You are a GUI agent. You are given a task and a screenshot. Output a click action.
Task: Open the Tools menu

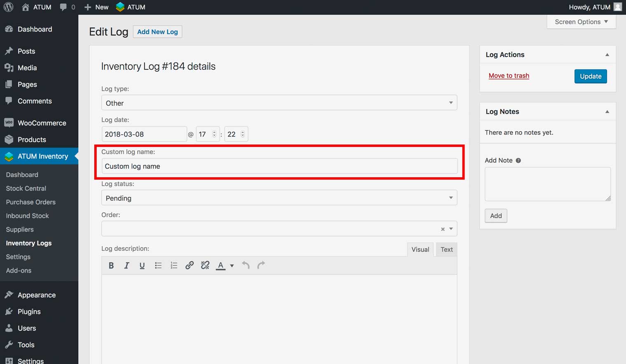tap(39, 345)
